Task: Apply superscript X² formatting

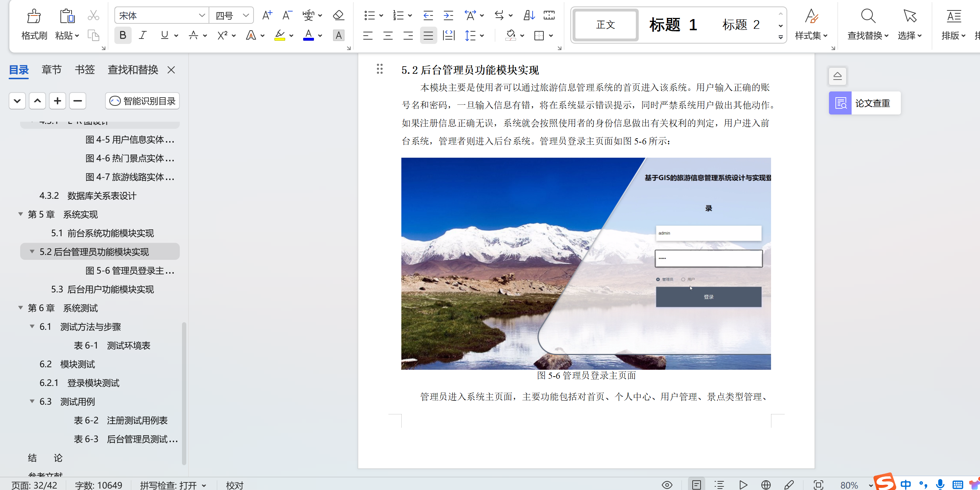Action: pyautogui.click(x=222, y=35)
